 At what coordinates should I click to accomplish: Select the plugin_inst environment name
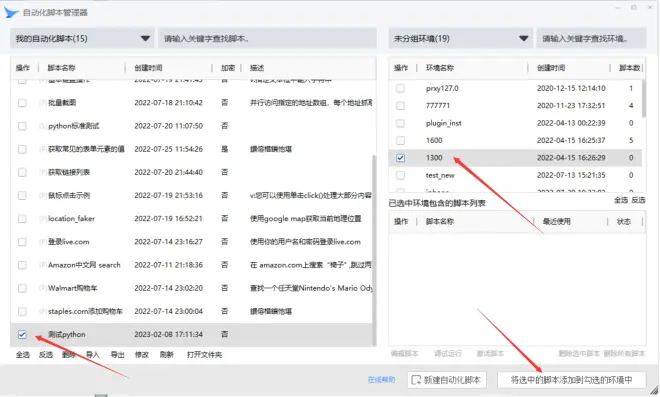point(444,123)
